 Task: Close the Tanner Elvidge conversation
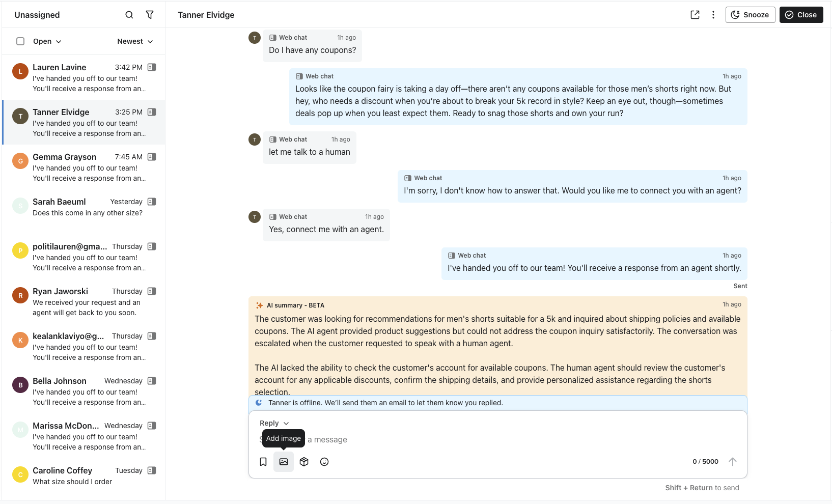[x=801, y=15]
